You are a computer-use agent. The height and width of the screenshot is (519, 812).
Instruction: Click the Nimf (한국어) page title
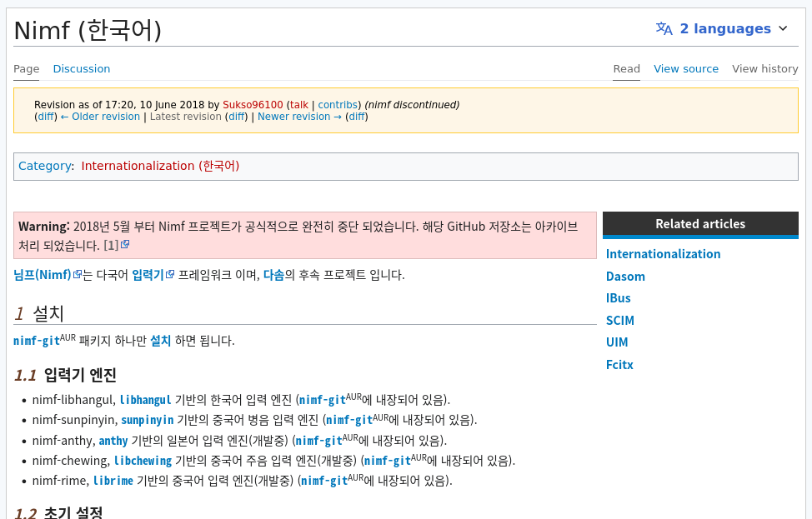click(88, 30)
